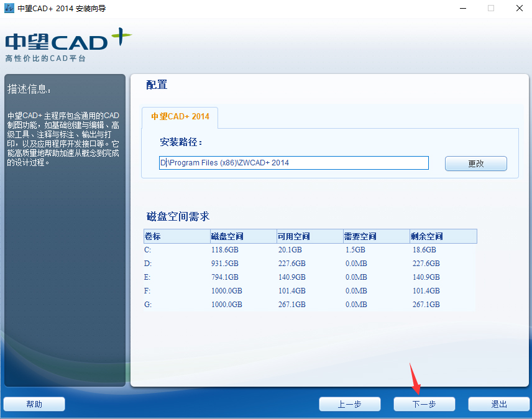Screen dimensions: 532x419
Task: Select the D: drive row label
Action: (148, 264)
